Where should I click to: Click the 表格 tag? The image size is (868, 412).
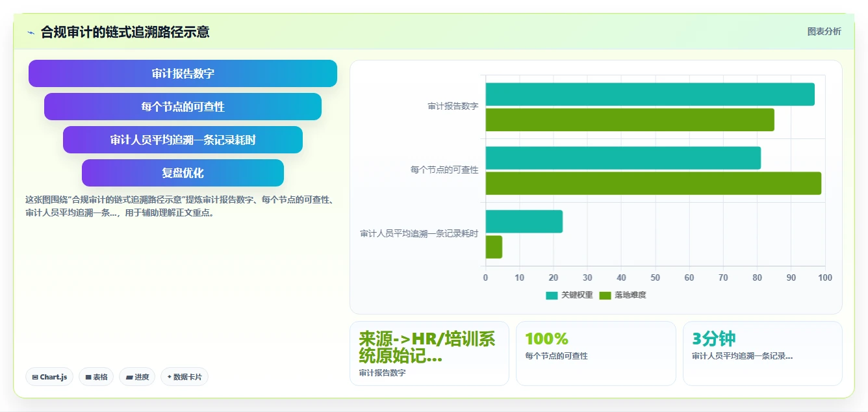tap(96, 377)
